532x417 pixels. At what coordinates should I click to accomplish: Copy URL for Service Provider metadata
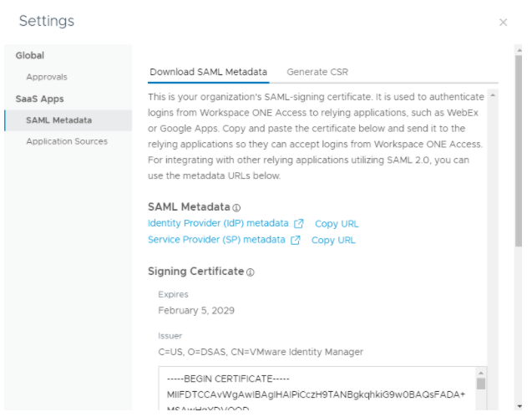point(333,241)
